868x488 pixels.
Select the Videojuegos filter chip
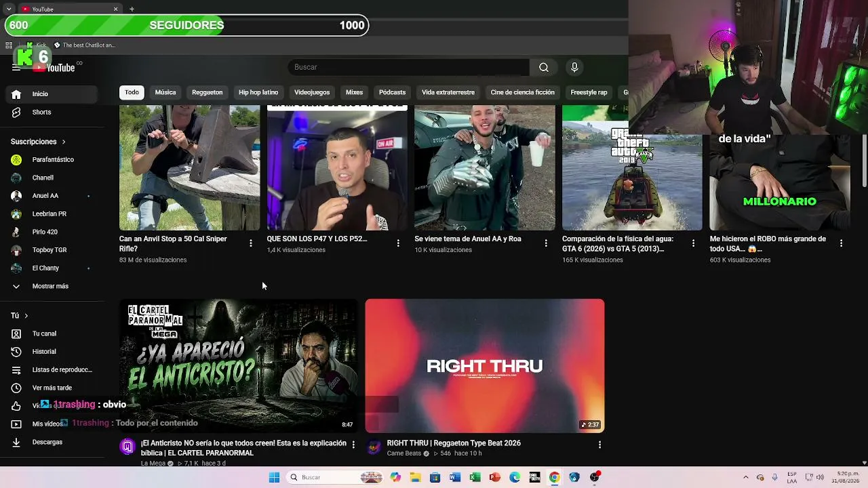click(x=312, y=92)
